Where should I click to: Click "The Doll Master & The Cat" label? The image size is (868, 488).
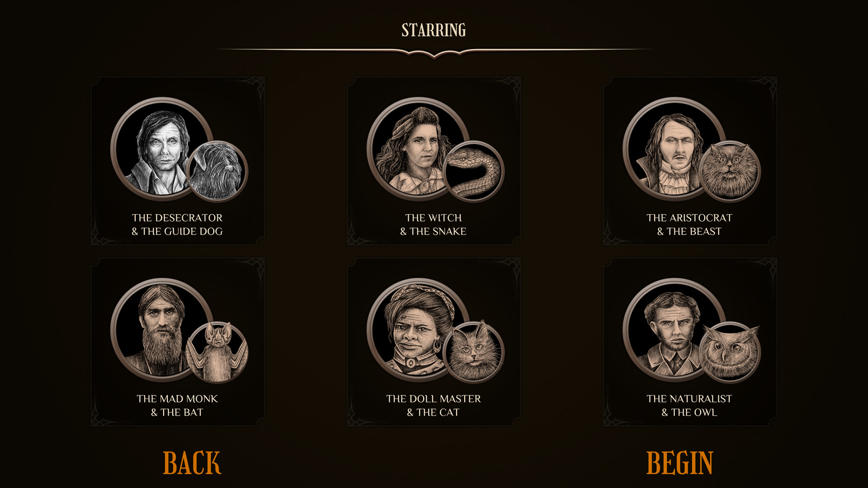(433, 405)
